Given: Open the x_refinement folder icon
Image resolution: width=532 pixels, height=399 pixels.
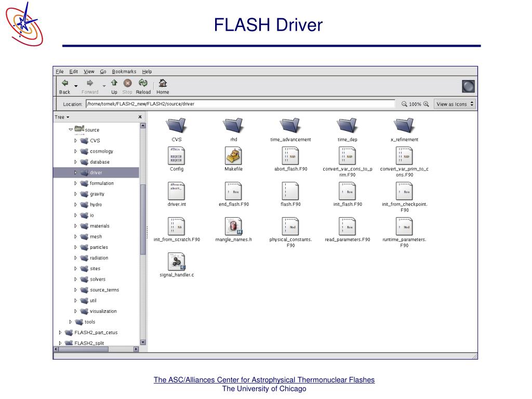Looking at the screenshot, I should pos(404,126).
